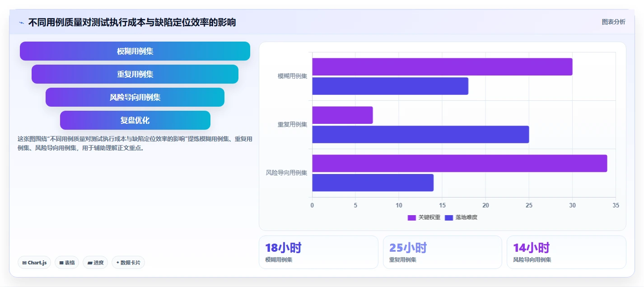644x287 pixels.
Task: Click the pulse icon beside the chart title
Action: [21, 23]
